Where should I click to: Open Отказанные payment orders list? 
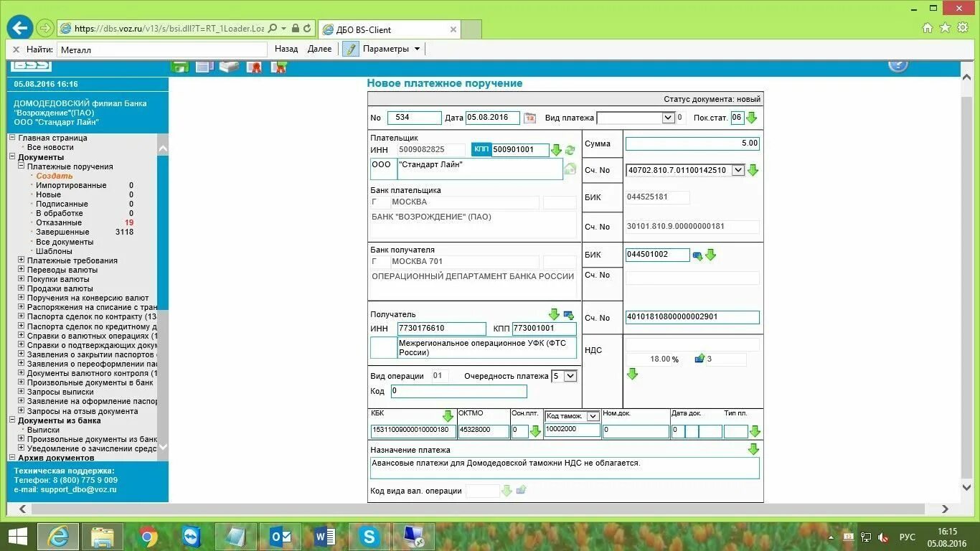coord(59,222)
